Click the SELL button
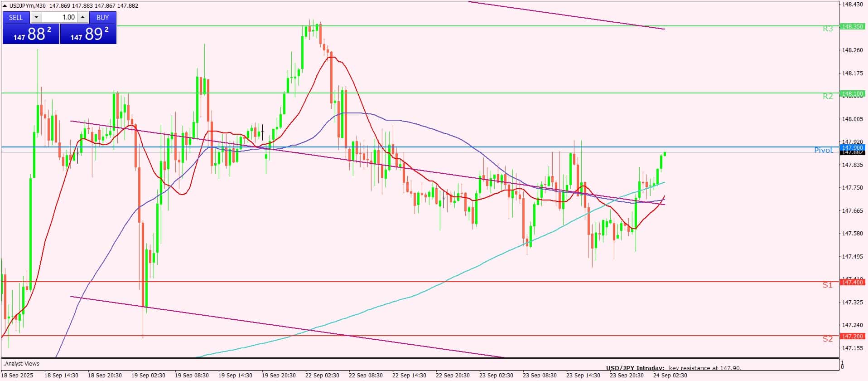868x381 pixels. [x=16, y=17]
